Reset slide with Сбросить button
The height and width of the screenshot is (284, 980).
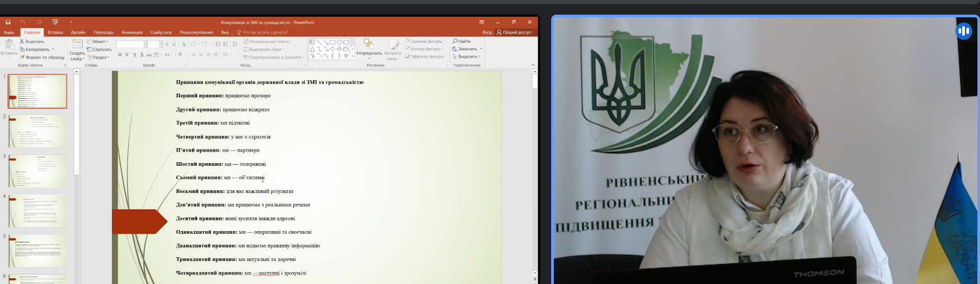[x=99, y=50]
